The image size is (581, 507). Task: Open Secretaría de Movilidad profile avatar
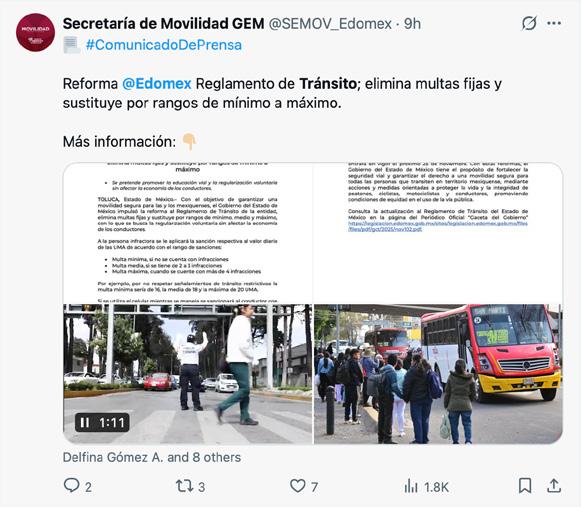35,33
